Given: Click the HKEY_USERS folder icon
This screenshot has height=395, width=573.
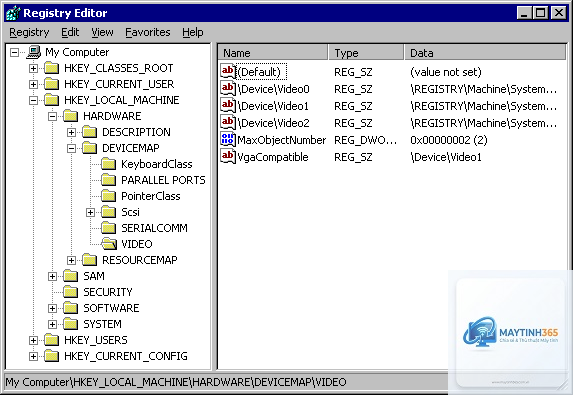Looking at the screenshot, I should click(52, 340).
